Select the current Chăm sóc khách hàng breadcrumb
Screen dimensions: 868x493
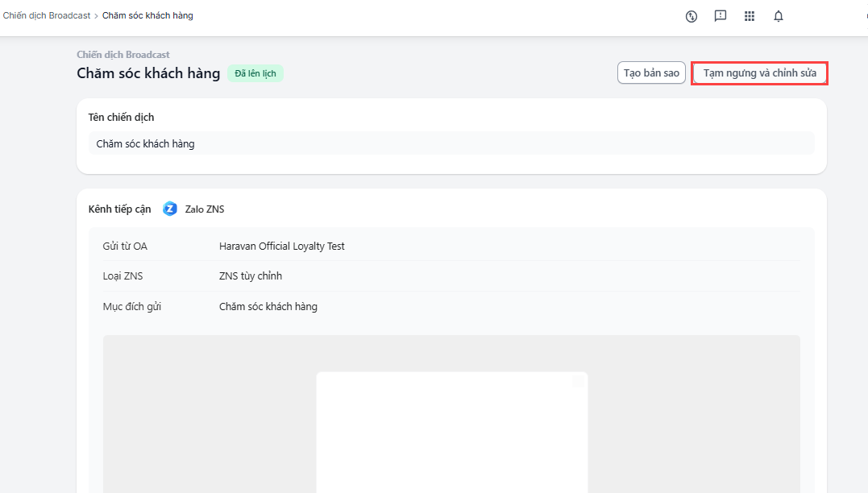[x=147, y=15]
